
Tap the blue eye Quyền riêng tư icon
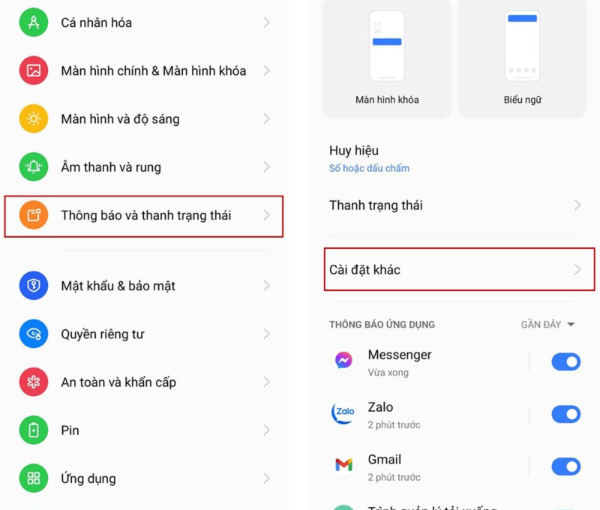click(x=34, y=334)
